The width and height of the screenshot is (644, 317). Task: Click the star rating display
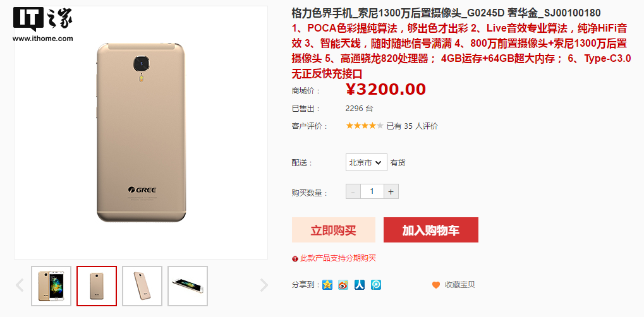pos(365,126)
